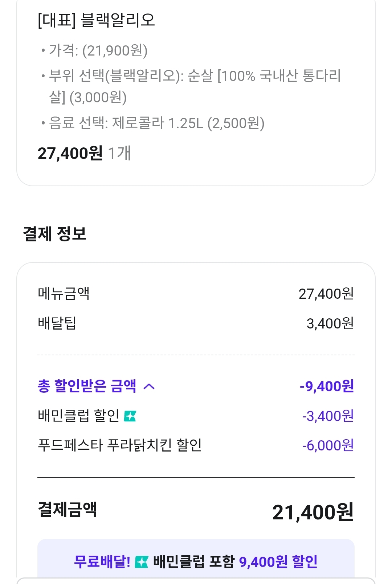Click the 음료 선택 제로콜라 1.25L option line
Screen dimensions: 392x584
[x=156, y=123]
